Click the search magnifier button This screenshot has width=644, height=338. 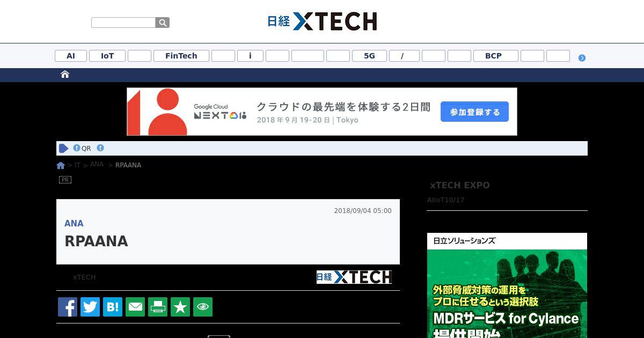(163, 23)
